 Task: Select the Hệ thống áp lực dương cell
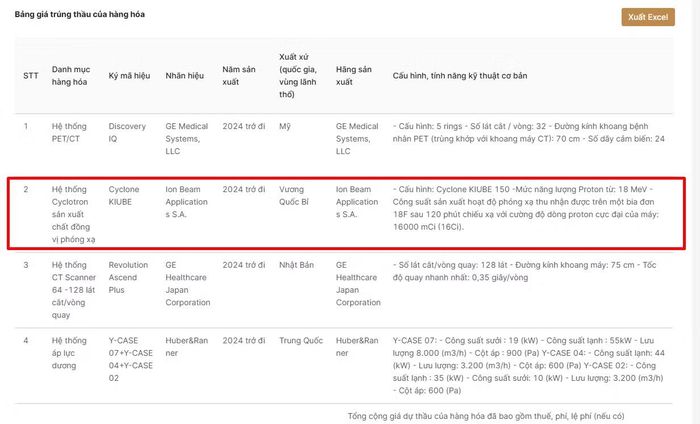click(69, 353)
